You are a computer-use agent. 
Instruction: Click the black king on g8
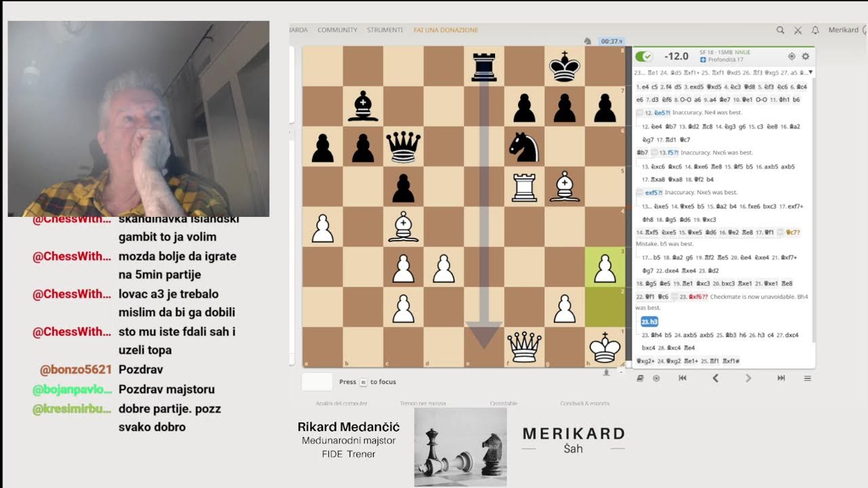(x=564, y=66)
